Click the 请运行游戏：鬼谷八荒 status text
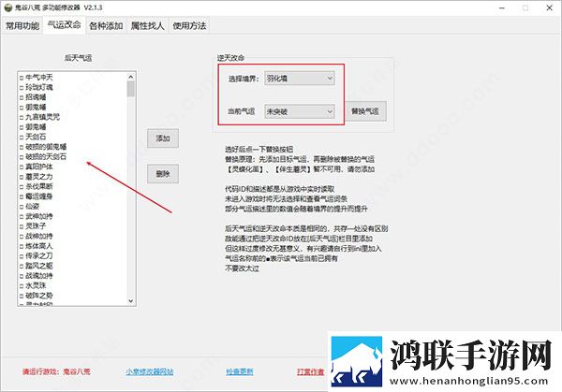This screenshot has height=392, width=562. point(56,371)
